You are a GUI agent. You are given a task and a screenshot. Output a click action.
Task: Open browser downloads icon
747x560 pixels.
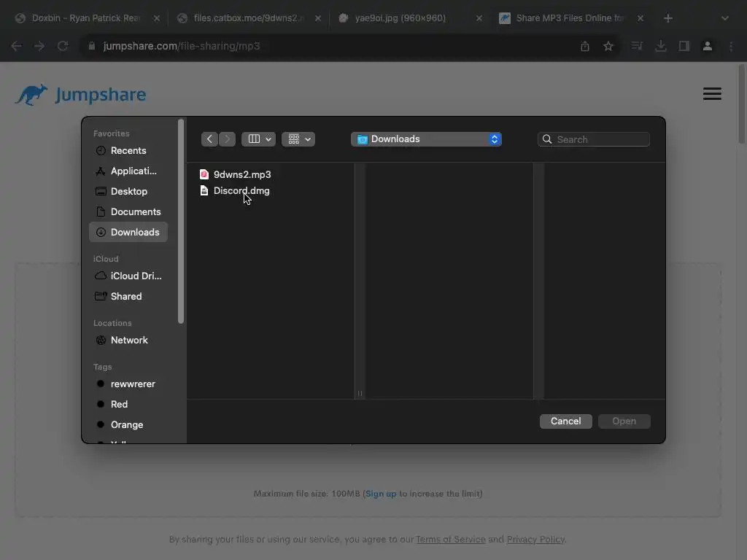(x=661, y=46)
